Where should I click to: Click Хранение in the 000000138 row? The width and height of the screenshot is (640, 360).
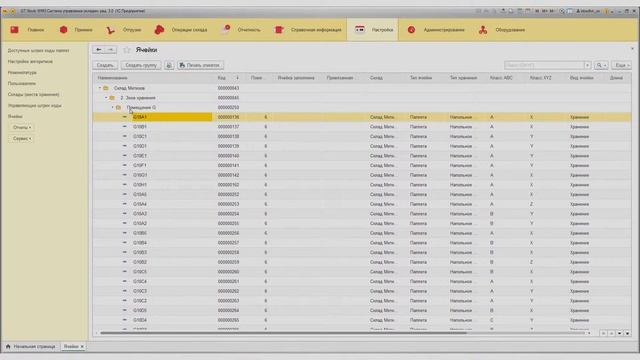coord(579,137)
